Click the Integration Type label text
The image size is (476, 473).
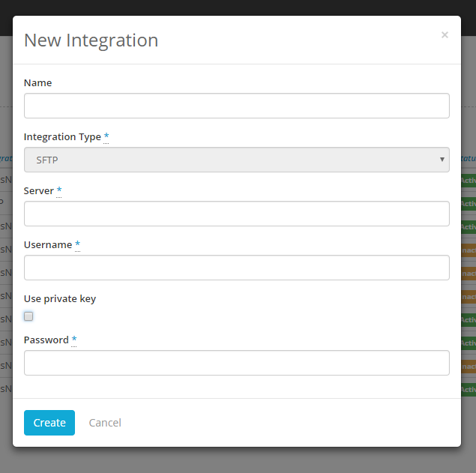62,137
